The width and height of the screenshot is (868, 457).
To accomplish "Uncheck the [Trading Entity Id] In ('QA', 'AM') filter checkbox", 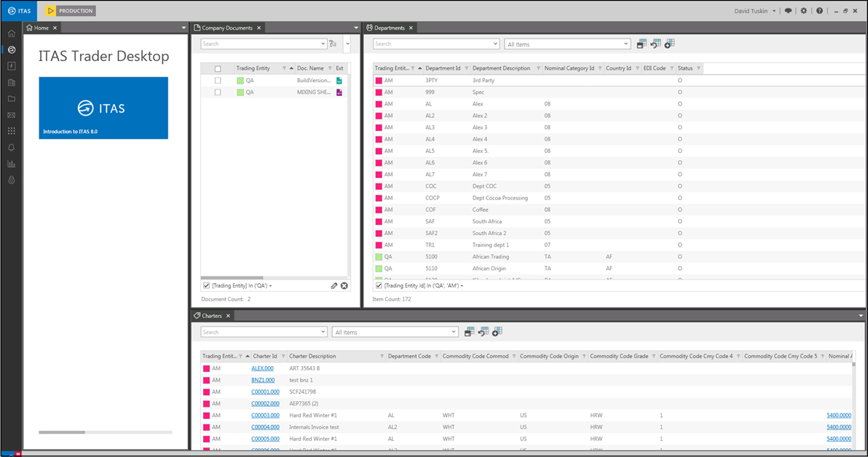I will [x=379, y=286].
